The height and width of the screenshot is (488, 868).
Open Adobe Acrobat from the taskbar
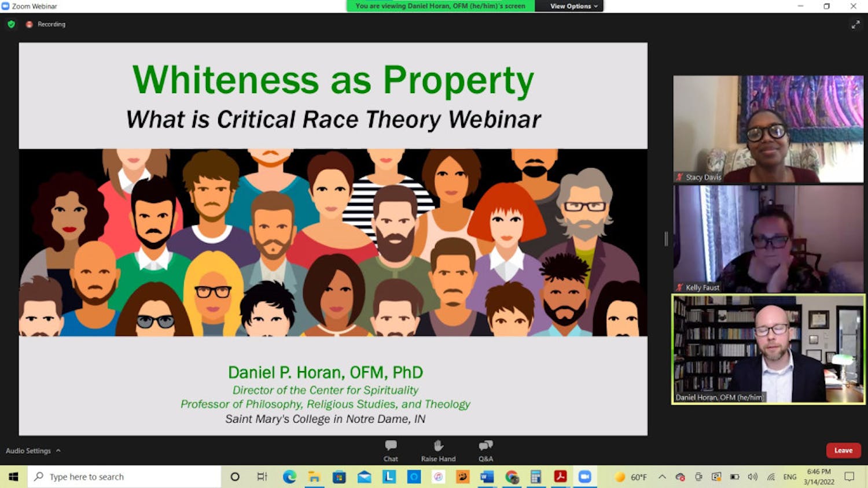tap(560, 477)
